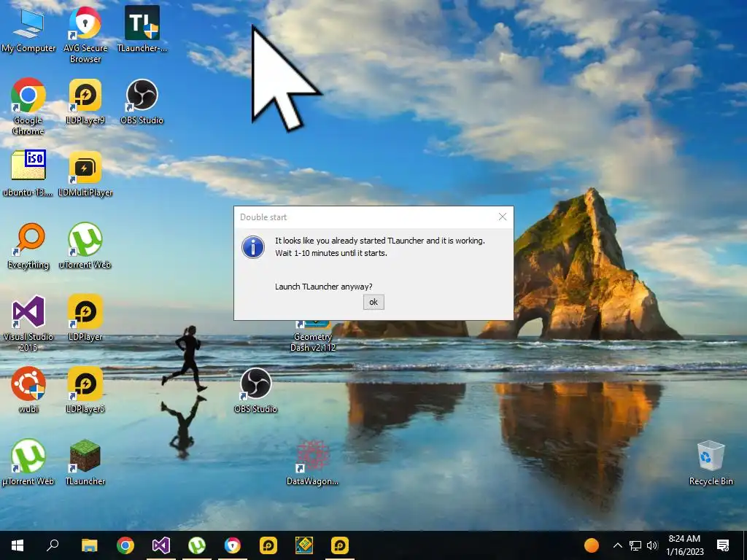Show hidden system tray icons
The width and height of the screenshot is (747, 560).
coord(617,545)
